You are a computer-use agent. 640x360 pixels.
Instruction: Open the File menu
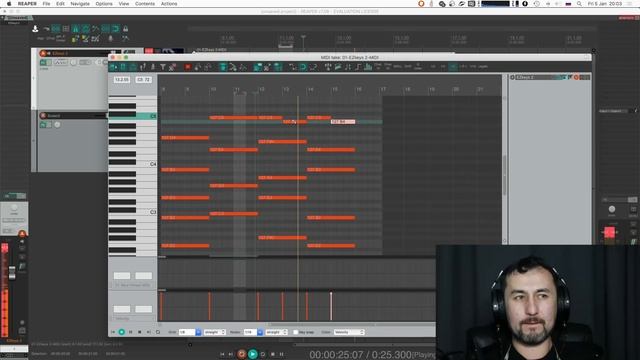click(47, 4)
